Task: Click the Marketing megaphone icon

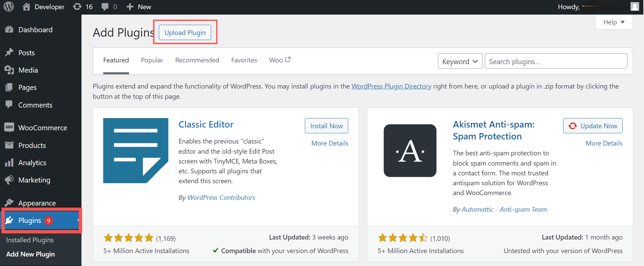Action: click(9, 180)
